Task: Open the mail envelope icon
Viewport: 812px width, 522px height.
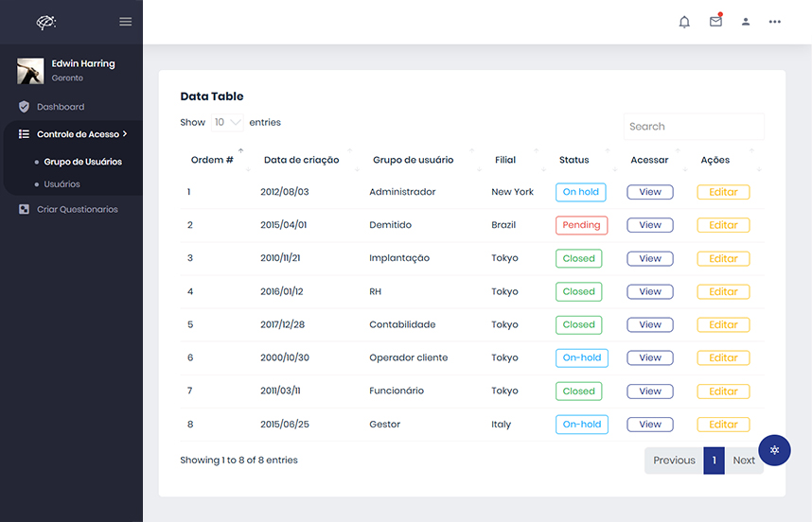Action: pos(715,22)
